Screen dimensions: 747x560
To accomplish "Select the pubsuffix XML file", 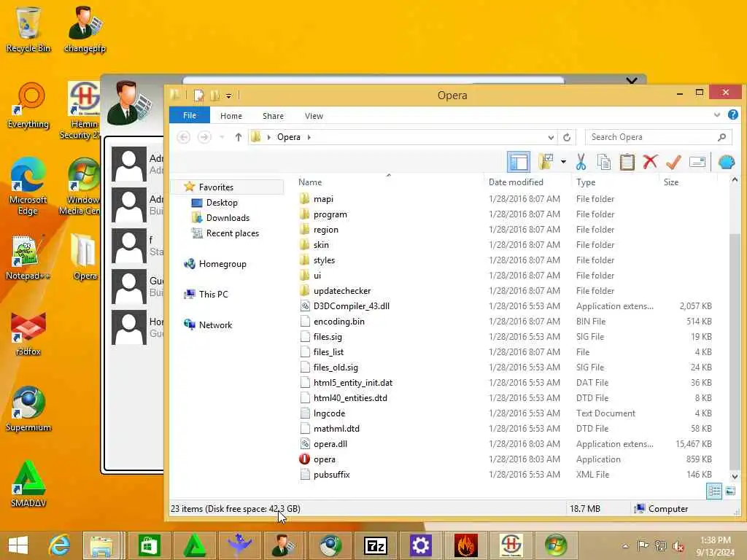I will [332, 474].
